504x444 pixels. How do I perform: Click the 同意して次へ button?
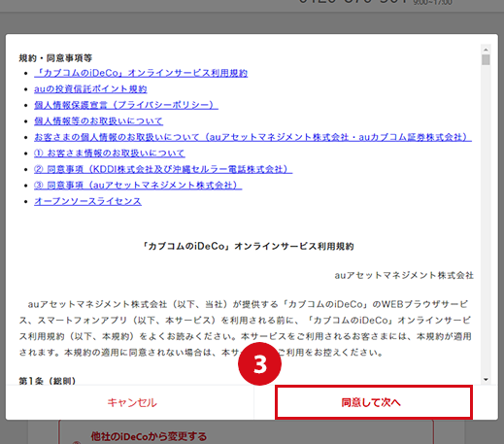click(x=374, y=402)
